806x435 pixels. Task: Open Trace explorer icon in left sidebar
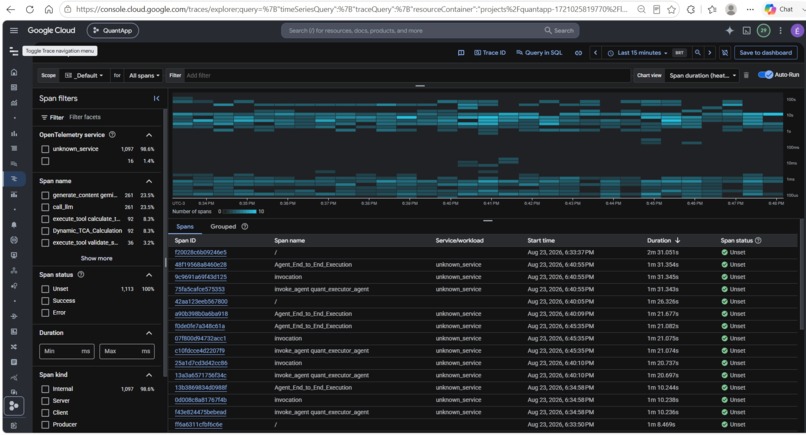tap(14, 179)
